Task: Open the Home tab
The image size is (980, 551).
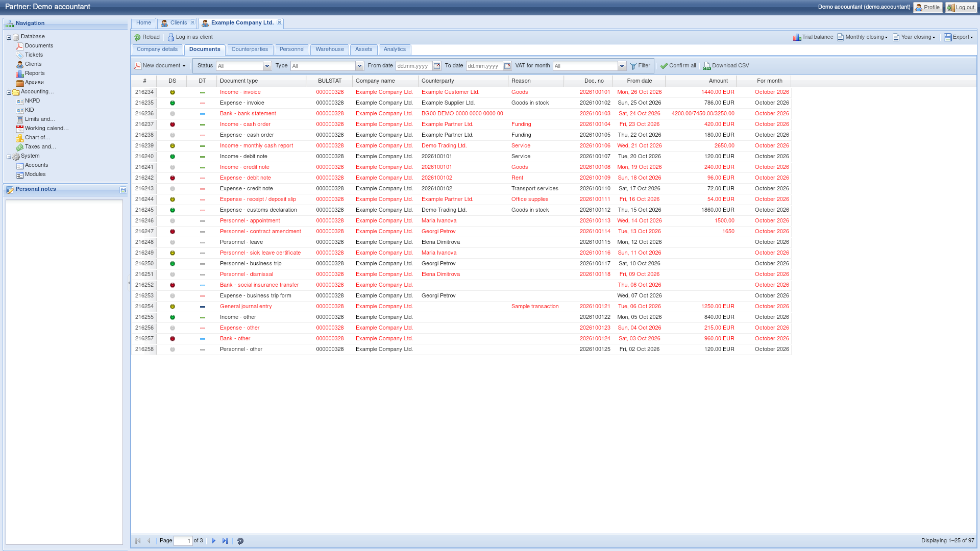Action: [143, 23]
